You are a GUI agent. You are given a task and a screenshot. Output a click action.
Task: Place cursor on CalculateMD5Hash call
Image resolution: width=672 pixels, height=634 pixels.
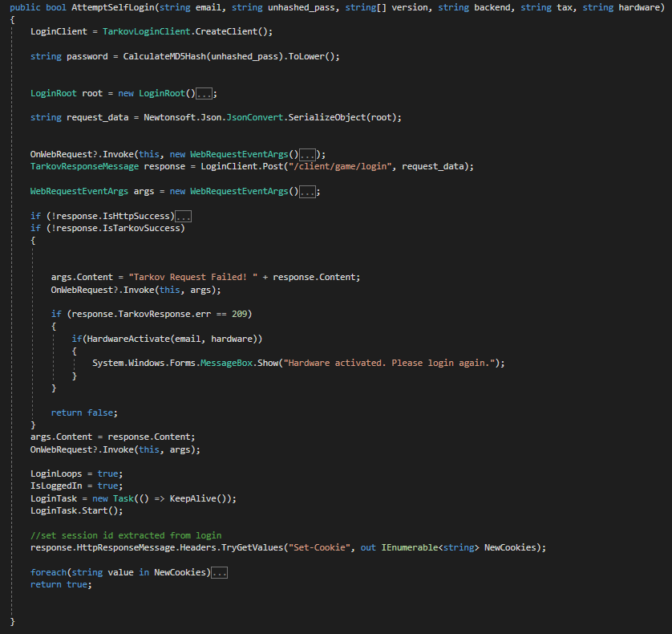[164, 56]
